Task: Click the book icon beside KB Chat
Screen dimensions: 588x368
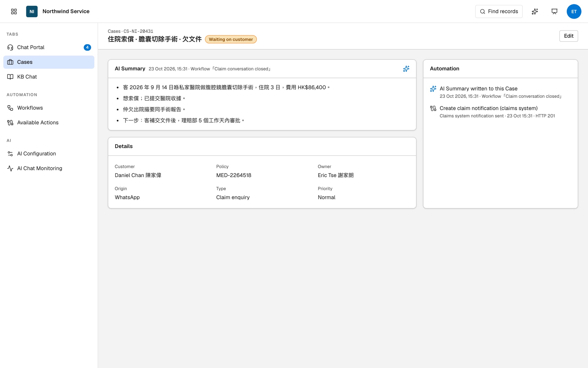Action: pyautogui.click(x=10, y=77)
